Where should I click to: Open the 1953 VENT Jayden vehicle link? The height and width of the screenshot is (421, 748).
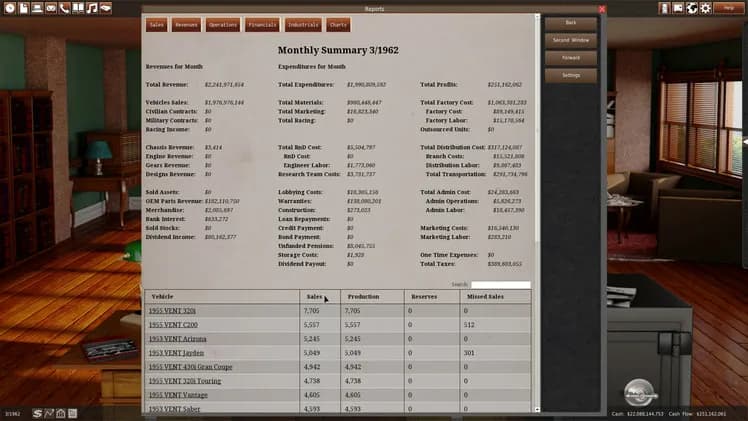click(x=176, y=353)
